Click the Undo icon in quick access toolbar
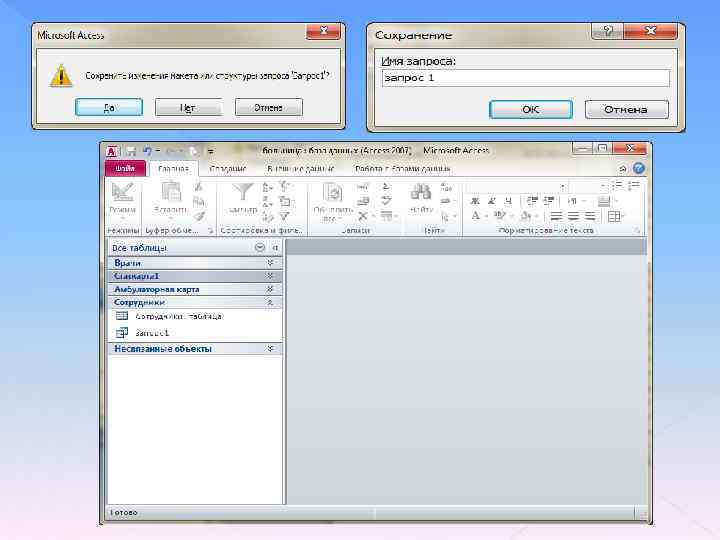Screen dimensions: 720x540 (147, 151)
